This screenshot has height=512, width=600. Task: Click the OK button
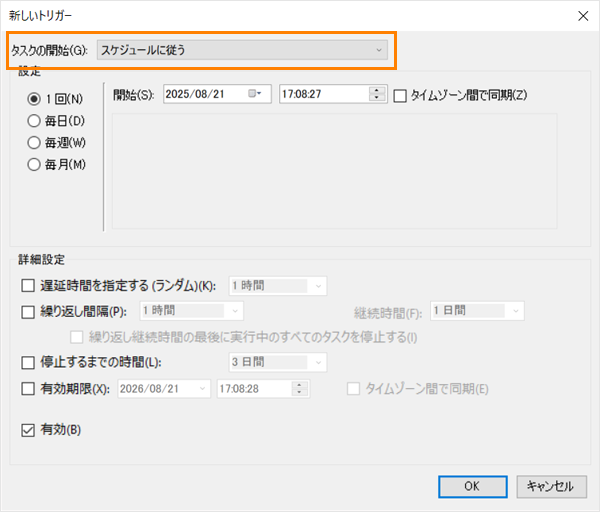click(473, 487)
